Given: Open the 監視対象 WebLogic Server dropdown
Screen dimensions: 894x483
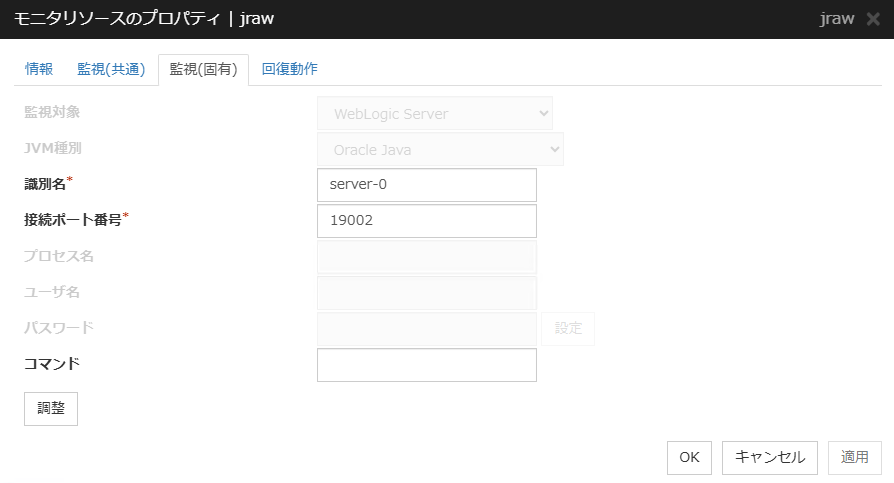Looking at the screenshot, I should pyautogui.click(x=434, y=113).
